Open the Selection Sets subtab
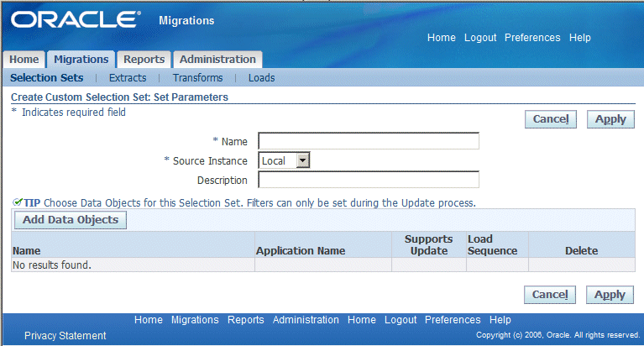This screenshot has width=644, height=346. pyautogui.click(x=47, y=77)
